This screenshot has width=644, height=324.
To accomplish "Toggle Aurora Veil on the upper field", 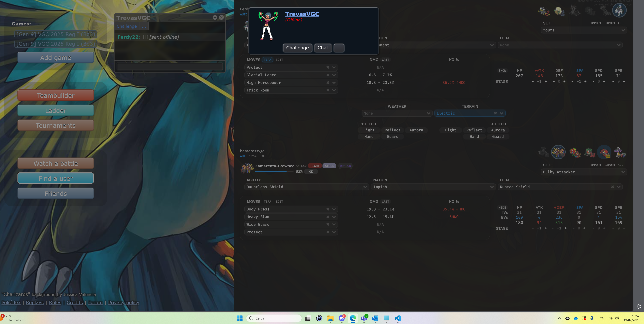I will click(x=416, y=130).
